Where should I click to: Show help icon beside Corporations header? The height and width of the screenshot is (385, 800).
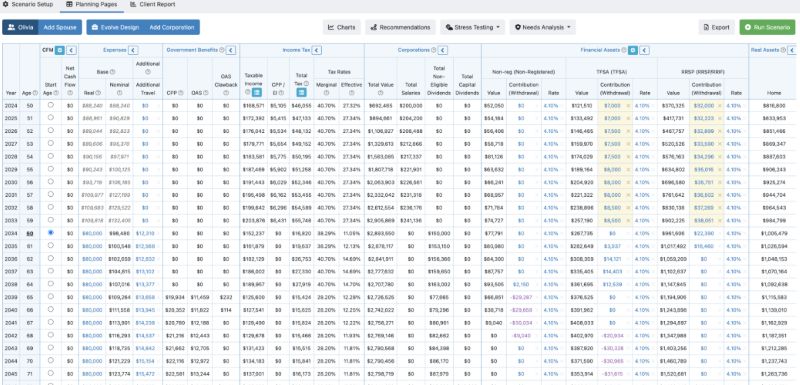pos(434,50)
